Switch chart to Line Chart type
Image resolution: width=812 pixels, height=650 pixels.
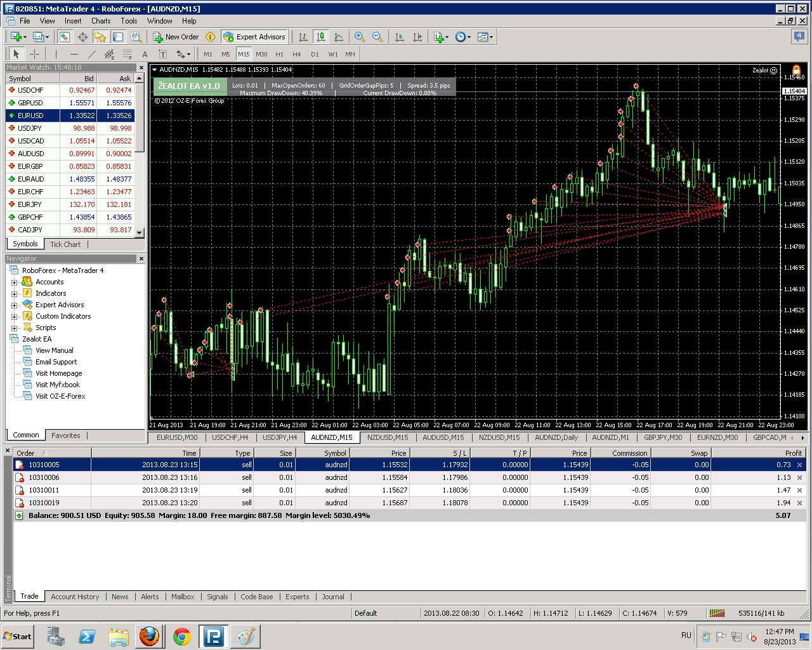tap(339, 37)
